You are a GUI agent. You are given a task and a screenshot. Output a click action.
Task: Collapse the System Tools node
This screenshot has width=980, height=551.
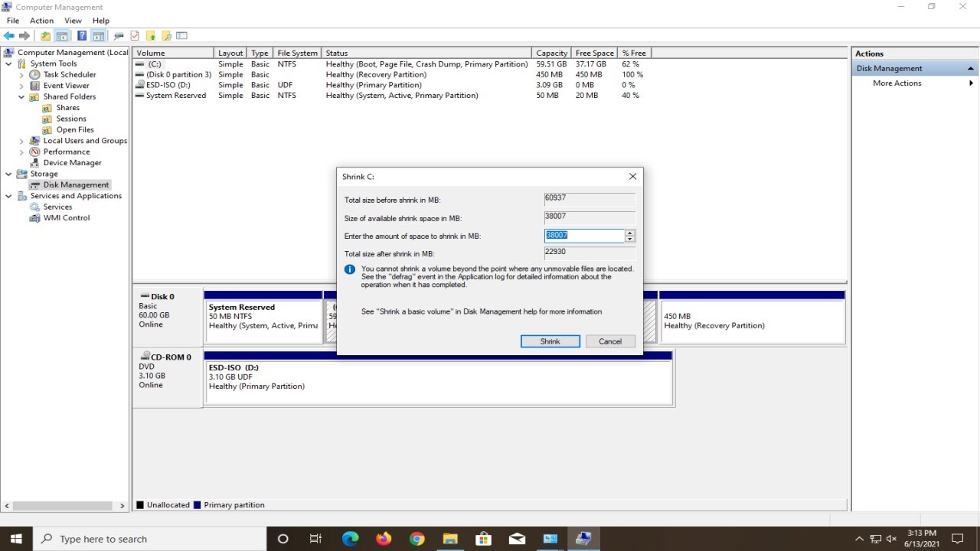[8, 64]
